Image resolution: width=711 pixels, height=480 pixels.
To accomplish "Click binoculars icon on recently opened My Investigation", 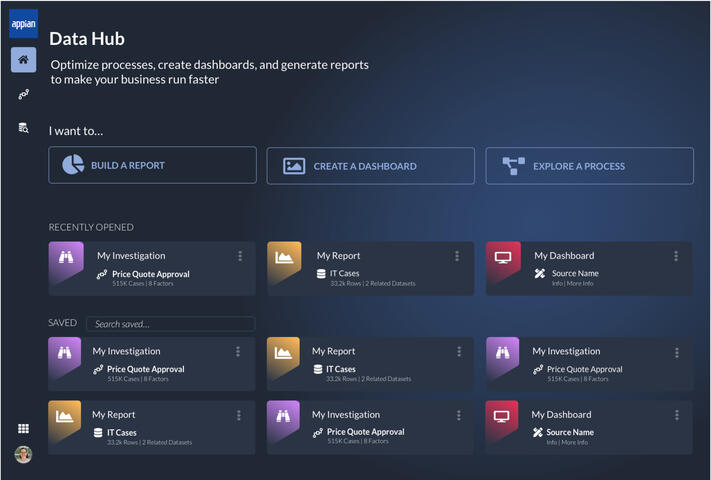I will coord(66,258).
